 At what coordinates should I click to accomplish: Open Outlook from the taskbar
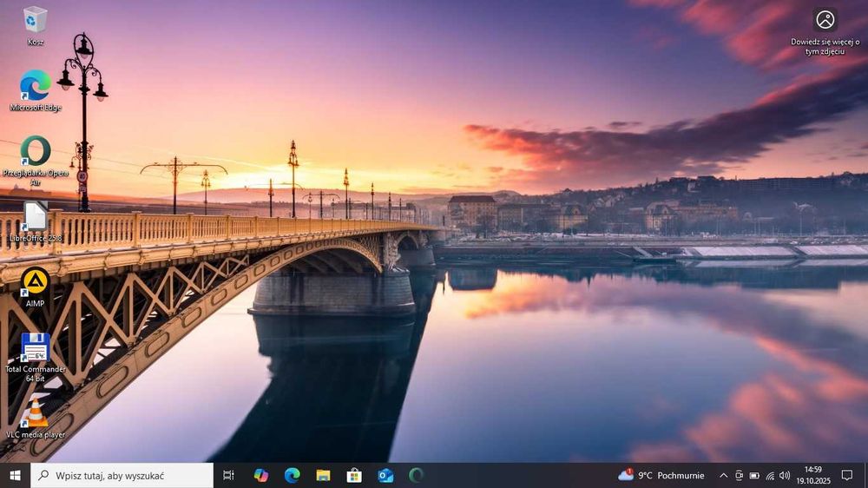click(385, 475)
